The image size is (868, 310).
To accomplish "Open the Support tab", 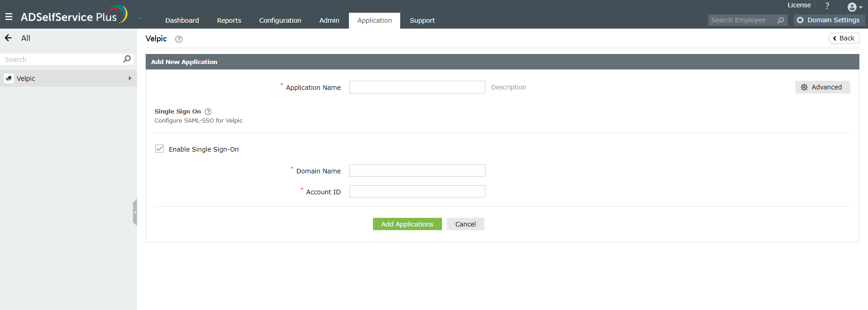I will (x=422, y=20).
